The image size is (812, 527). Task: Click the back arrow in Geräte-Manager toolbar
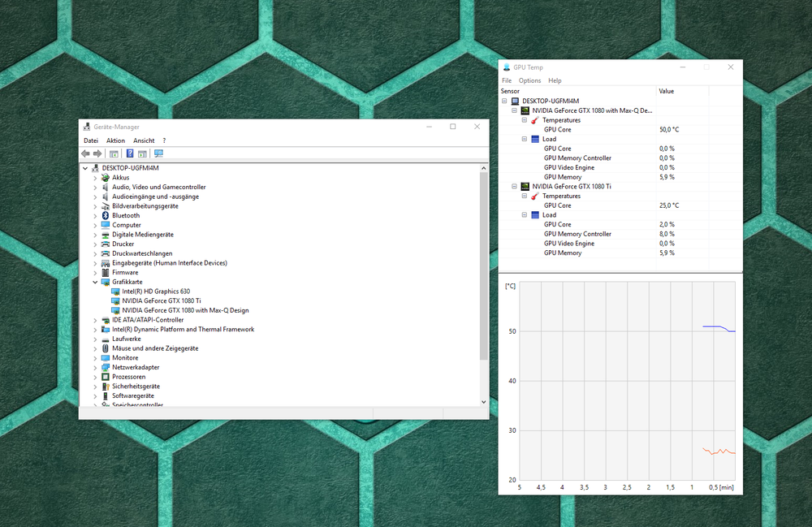[x=85, y=153]
